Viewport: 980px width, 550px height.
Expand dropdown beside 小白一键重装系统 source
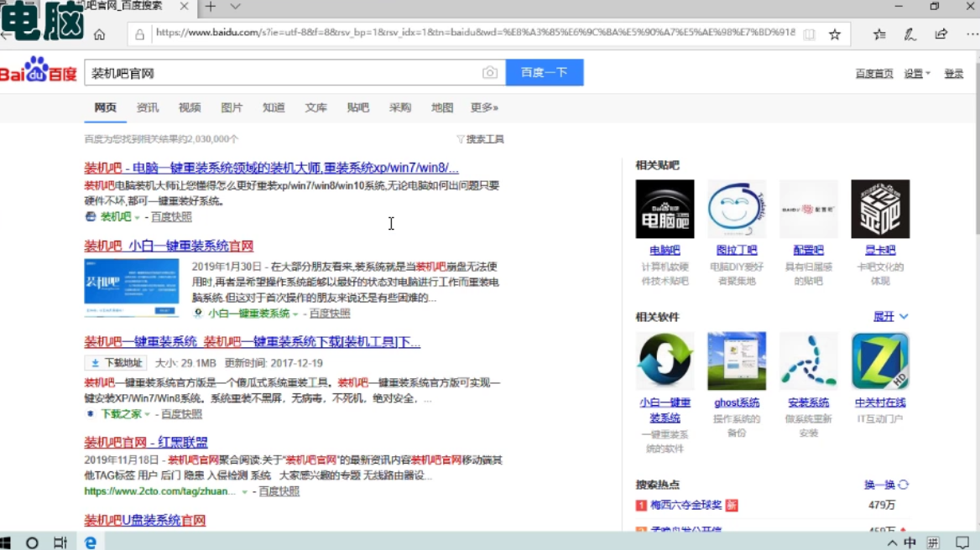(x=295, y=314)
